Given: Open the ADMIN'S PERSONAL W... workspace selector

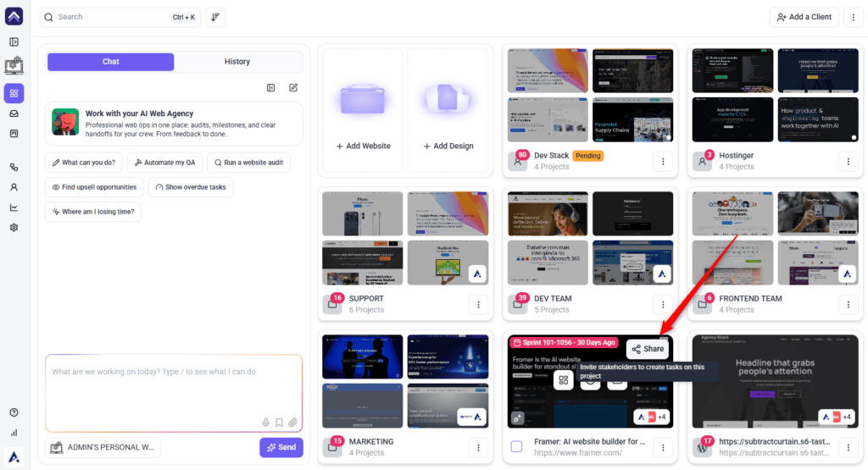Looking at the screenshot, I should 103,447.
